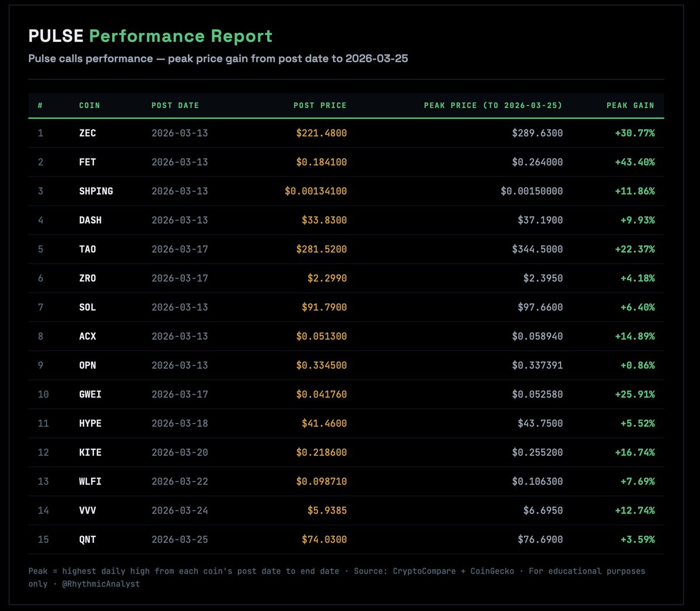Click the PULSE Performance Report title
The image size is (700, 611).
[x=152, y=36]
